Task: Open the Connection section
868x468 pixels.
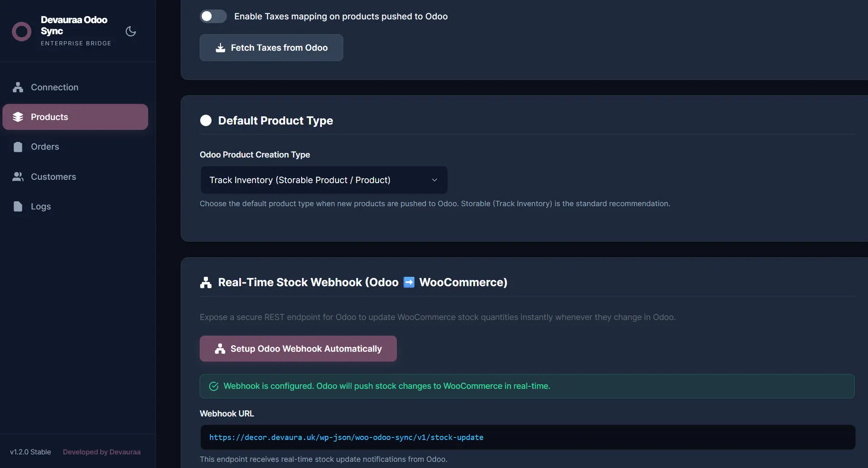Action: (x=75, y=87)
